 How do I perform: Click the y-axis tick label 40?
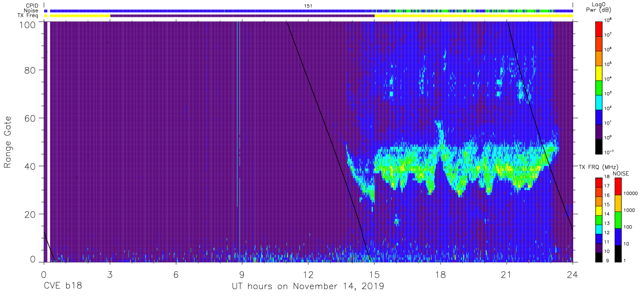point(29,167)
